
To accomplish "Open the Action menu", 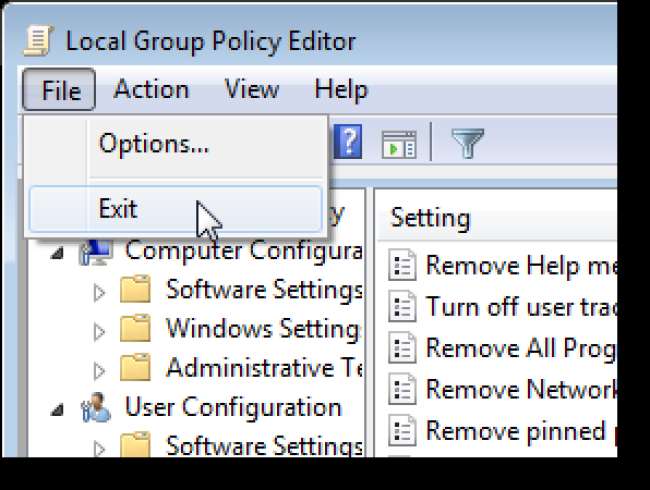I will [x=151, y=90].
